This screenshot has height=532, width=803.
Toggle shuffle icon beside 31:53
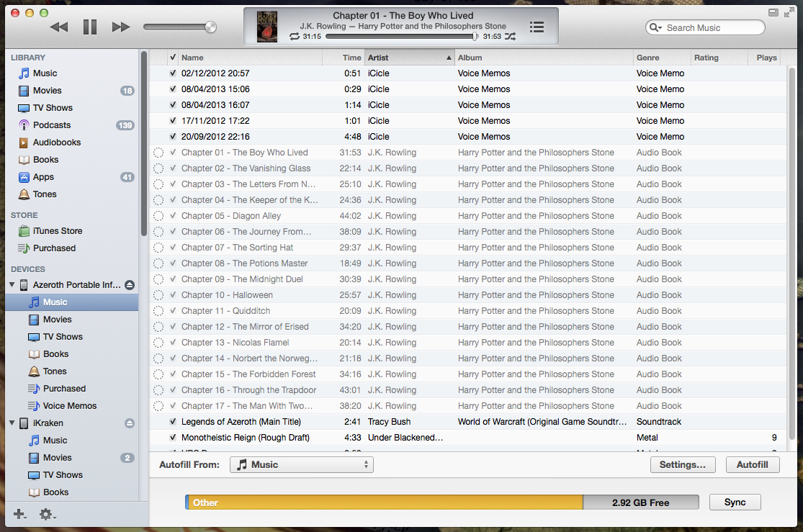click(510, 36)
